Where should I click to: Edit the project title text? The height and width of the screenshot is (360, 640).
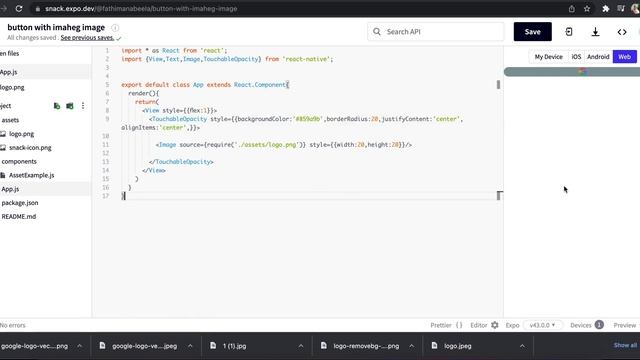pyautogui.click(x=56, y=27)
